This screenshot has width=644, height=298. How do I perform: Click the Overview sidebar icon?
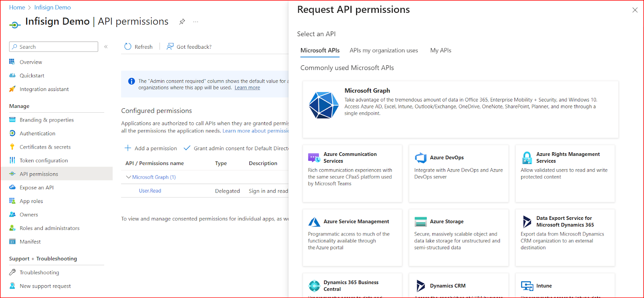pyautogui.click(x=12, y=62)
